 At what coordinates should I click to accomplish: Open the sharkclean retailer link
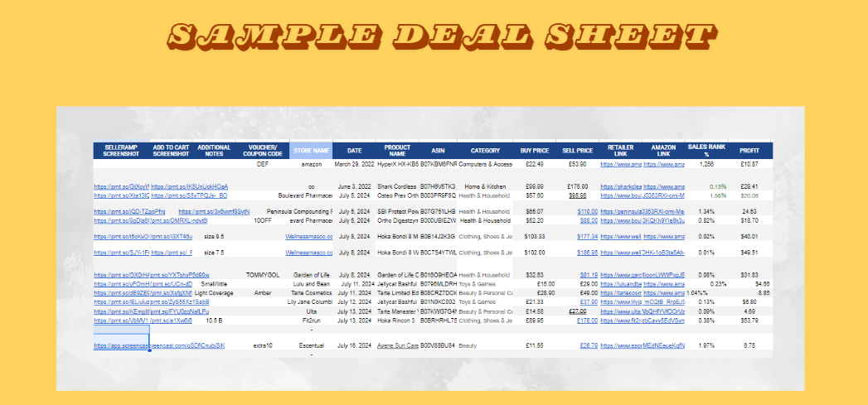click(x=621, y=187)
